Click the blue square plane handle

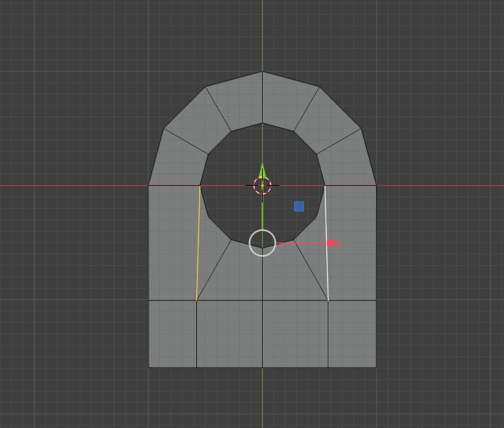299,206
